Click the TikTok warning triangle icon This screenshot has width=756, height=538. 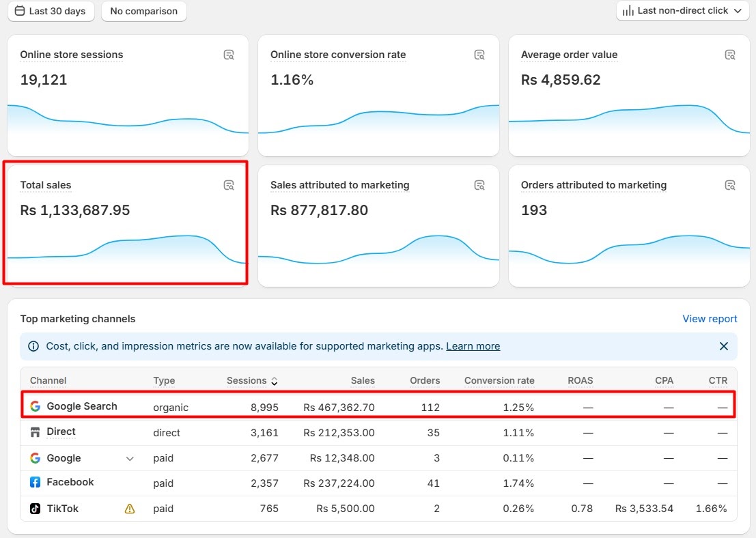pos(130,509)
